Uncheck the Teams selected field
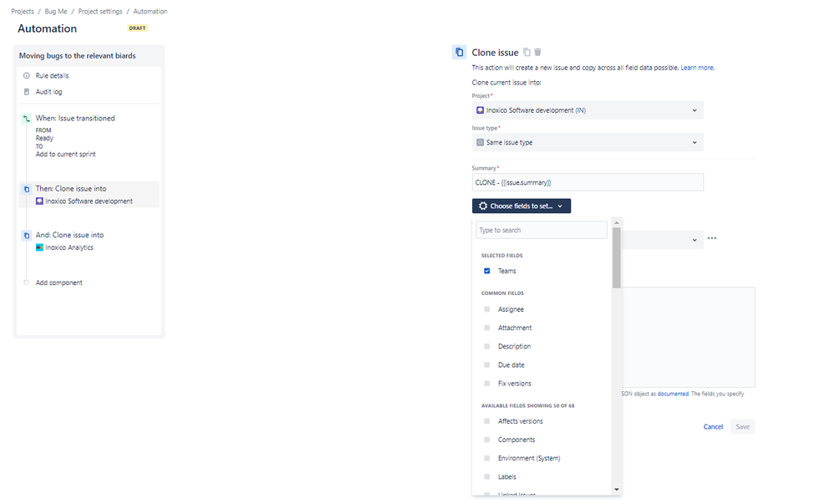The image size is (835, 504). tap(486, 271)
